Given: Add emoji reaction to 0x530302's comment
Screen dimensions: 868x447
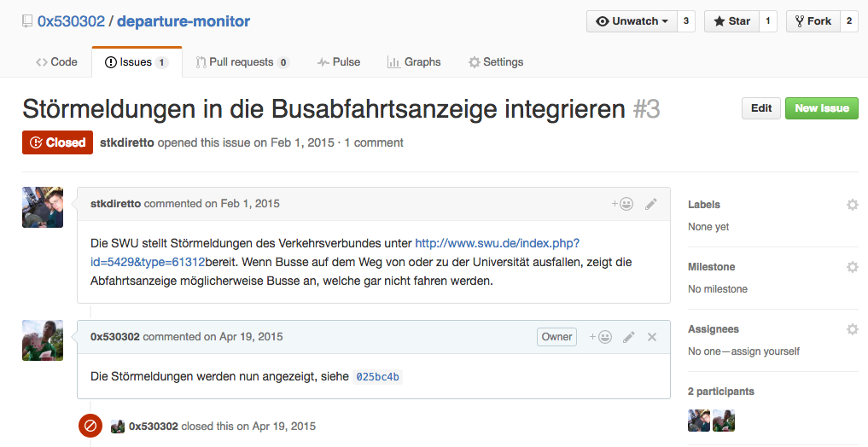Looking at the screenshot, I should [x=601, y=337].
